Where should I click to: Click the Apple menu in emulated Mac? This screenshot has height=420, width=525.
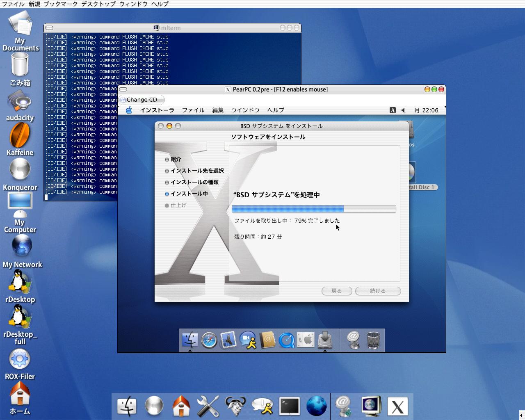click(129, 110)
